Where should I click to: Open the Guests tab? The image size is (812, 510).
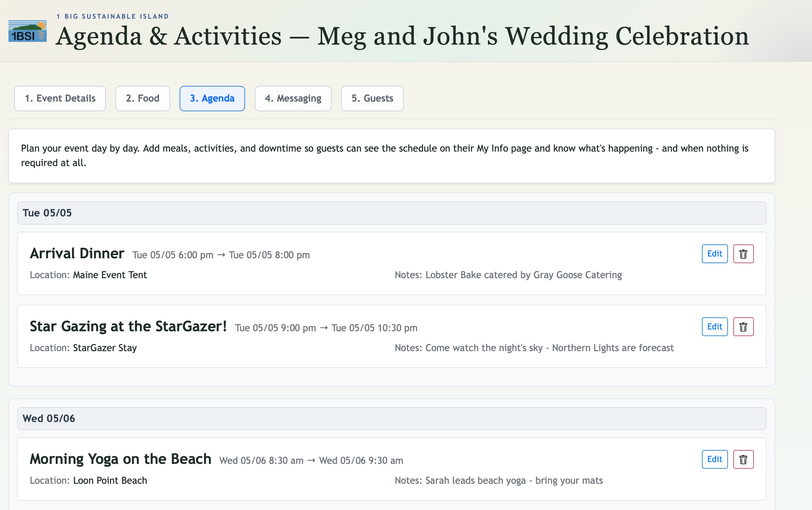click(x=372, y=99)
